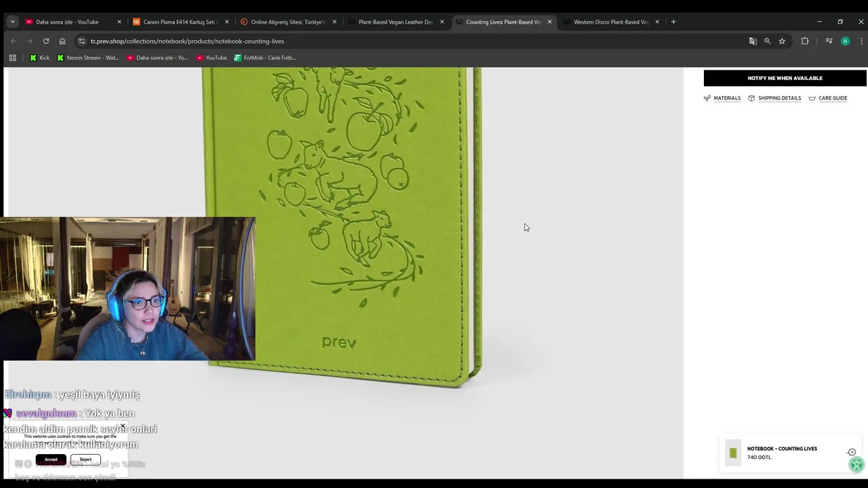Close the Canon Pixma tab
This screenshot has height=488, width=868.
click(226, 22)
